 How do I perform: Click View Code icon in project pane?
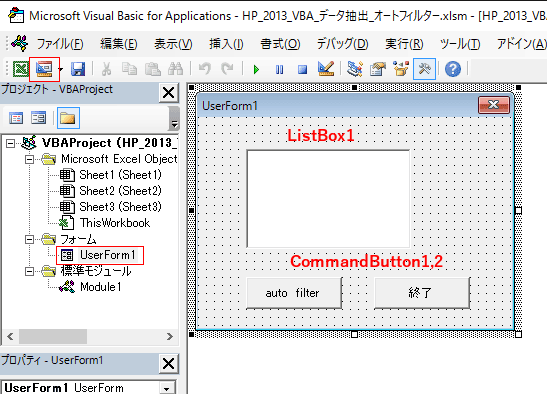pyautogui.click(x=16, y=118)
